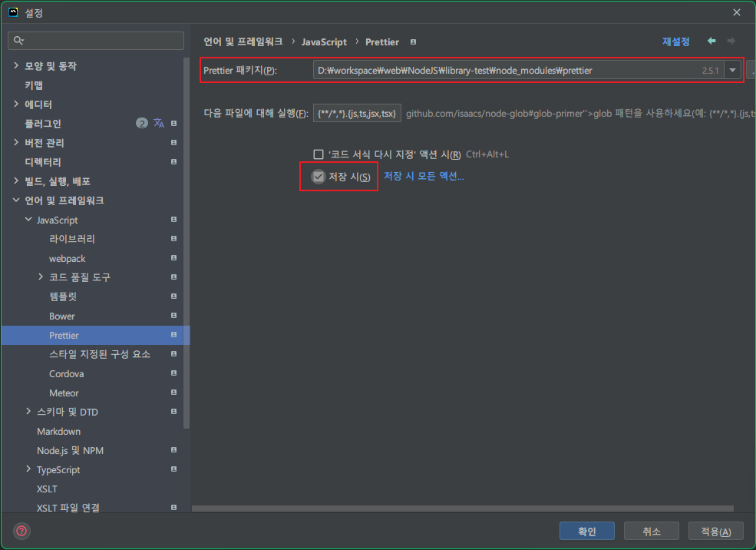
Task: Expand the TypeScript tree node
Action: click(x=28, y=469)
